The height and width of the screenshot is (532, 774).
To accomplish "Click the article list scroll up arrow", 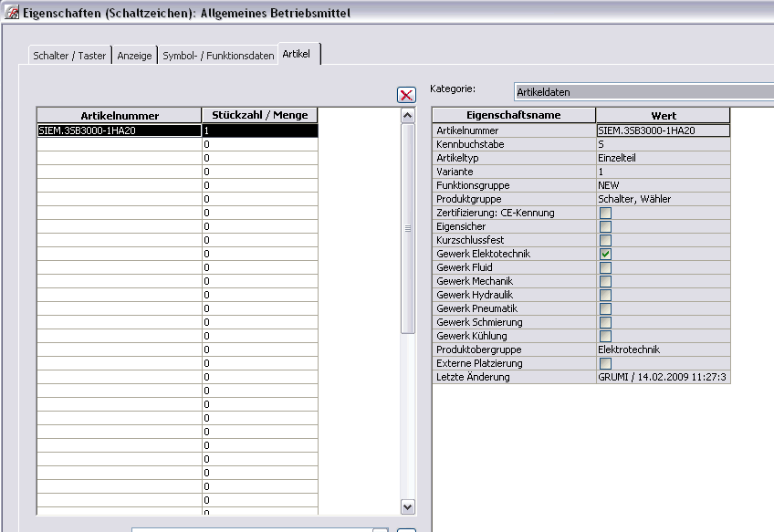I will [x=408, y=116].
